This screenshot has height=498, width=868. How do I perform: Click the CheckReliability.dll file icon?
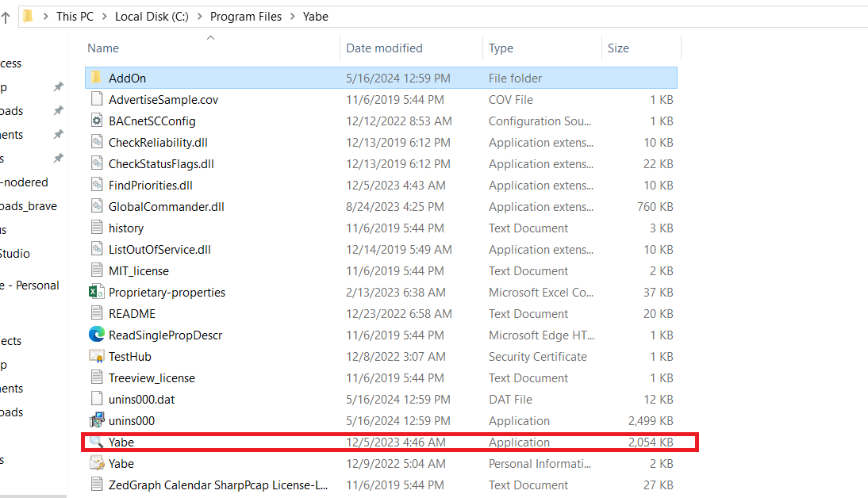pos(96,142)
